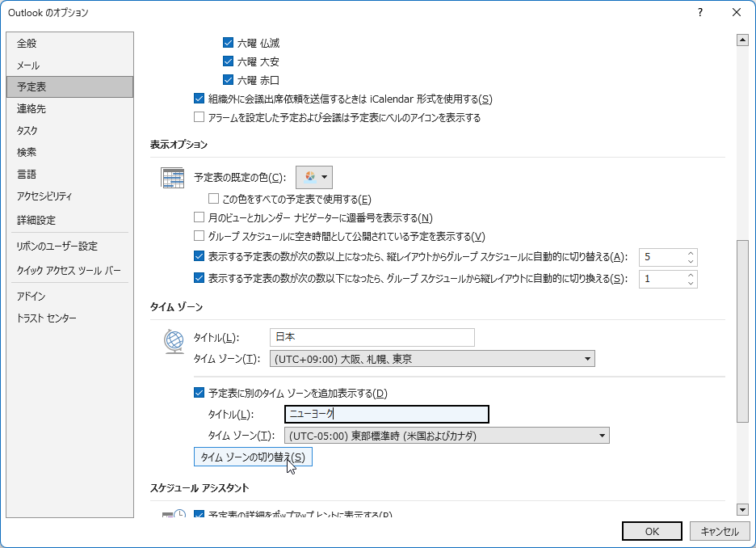
Task: Open クイック アクセス ツール バー category
Action: point(70,270)
